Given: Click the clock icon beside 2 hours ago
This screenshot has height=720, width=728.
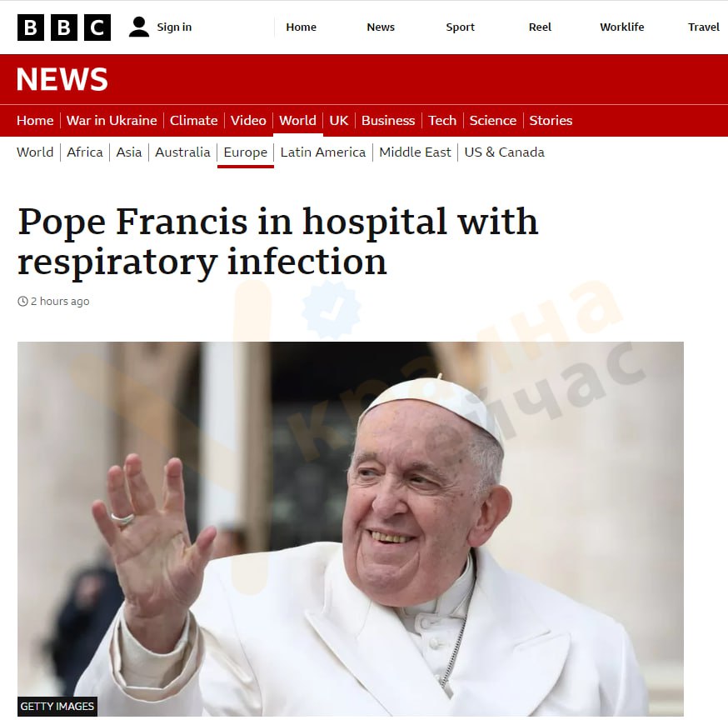Looking at the screenshot, I should [22, 302].
